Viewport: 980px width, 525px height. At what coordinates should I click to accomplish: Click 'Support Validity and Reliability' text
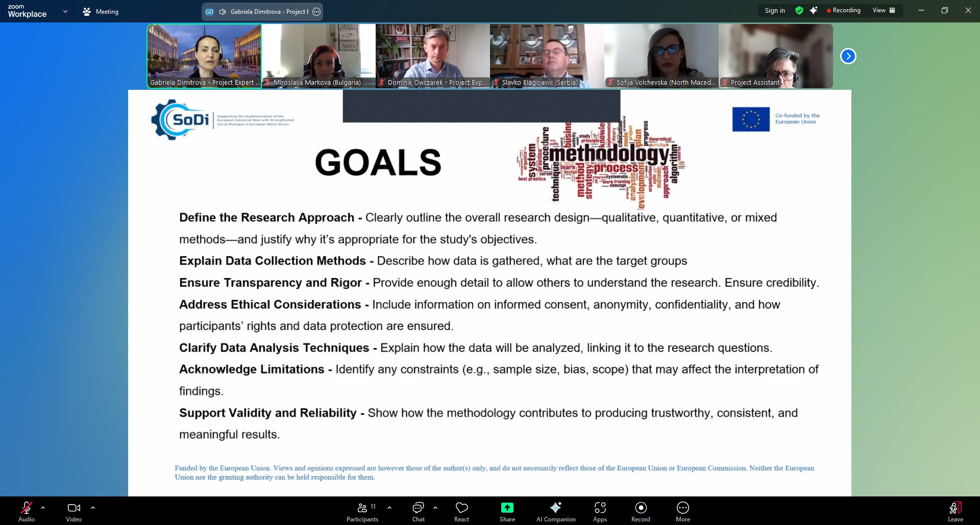(268, 413)
